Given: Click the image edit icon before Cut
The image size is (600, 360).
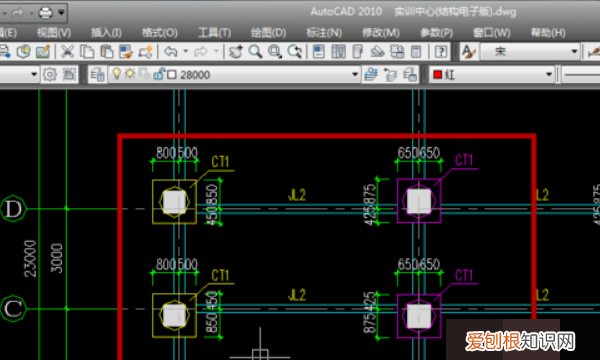Looking at the screenshot, I should tap(43, 51).
